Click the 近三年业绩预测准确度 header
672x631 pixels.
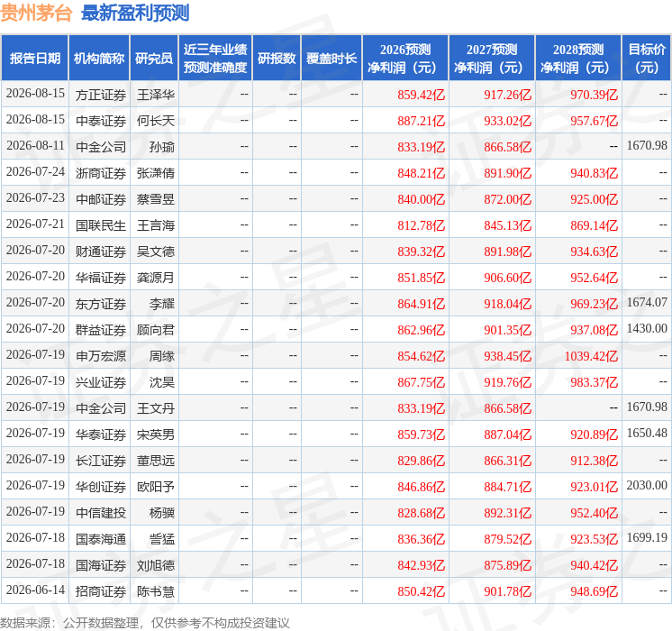[215, 59]
